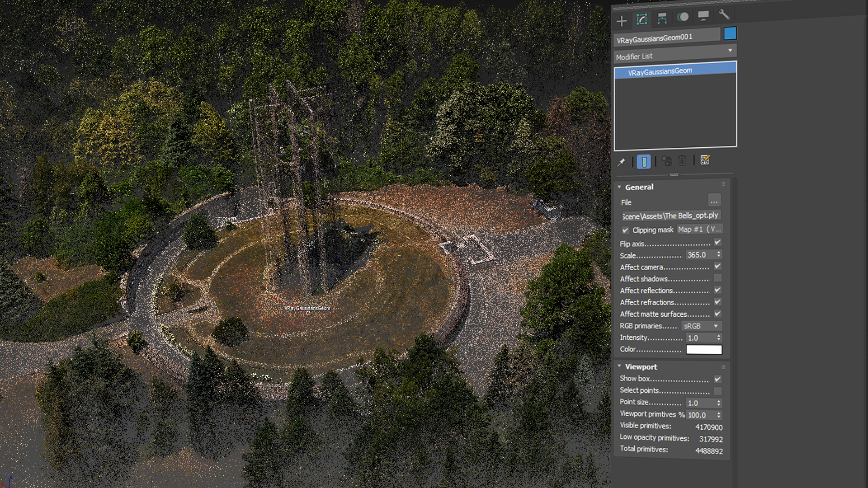
Task: Enable the Affect shadows checkbox
Action: (x=717, y=278)
